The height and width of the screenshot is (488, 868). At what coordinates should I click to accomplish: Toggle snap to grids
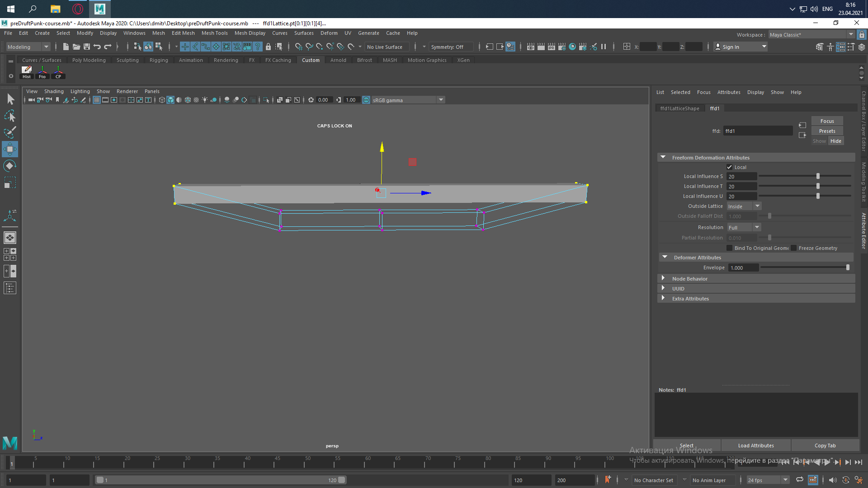click(x=299, y=47)
